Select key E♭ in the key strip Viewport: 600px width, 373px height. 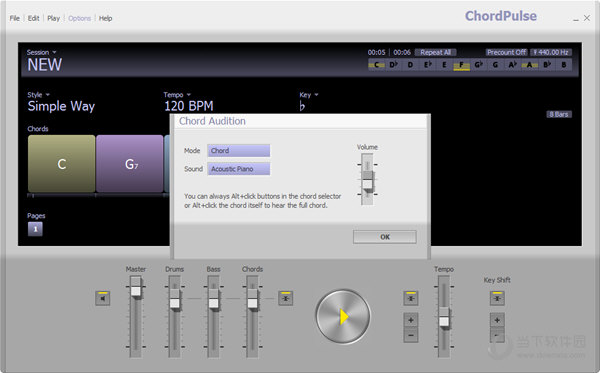click(x=427, y=65)
